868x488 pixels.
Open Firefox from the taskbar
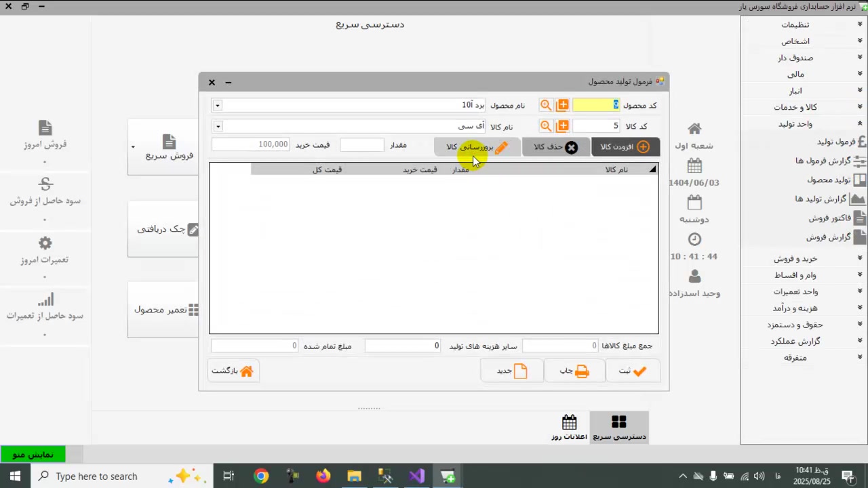tap(323, 476)
